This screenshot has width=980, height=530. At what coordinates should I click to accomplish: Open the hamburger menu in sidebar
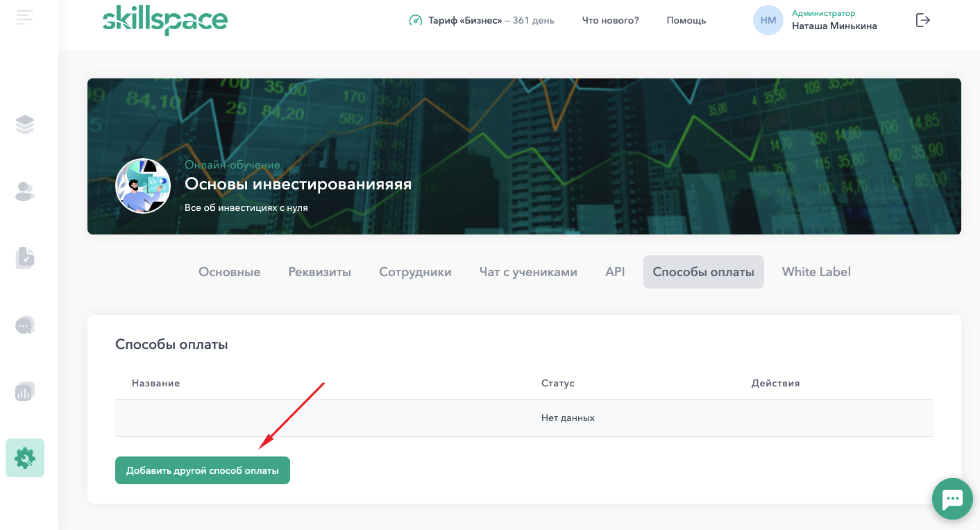point(25,18)
